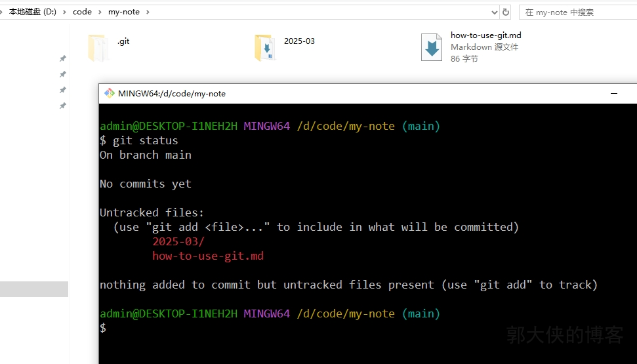Click the red how-to-use-git.md terminal entry
The image size is (637, 364).
pos(208,256)
